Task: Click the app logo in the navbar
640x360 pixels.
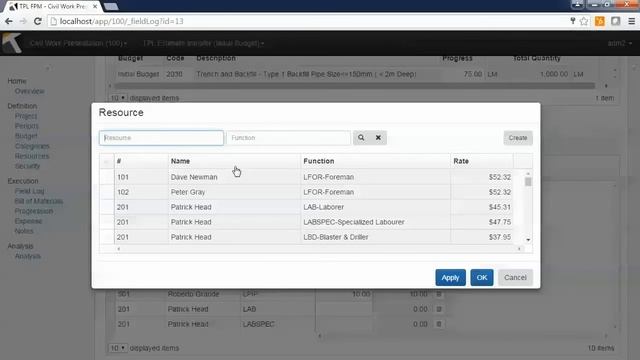Action: [x=11, y=43]
